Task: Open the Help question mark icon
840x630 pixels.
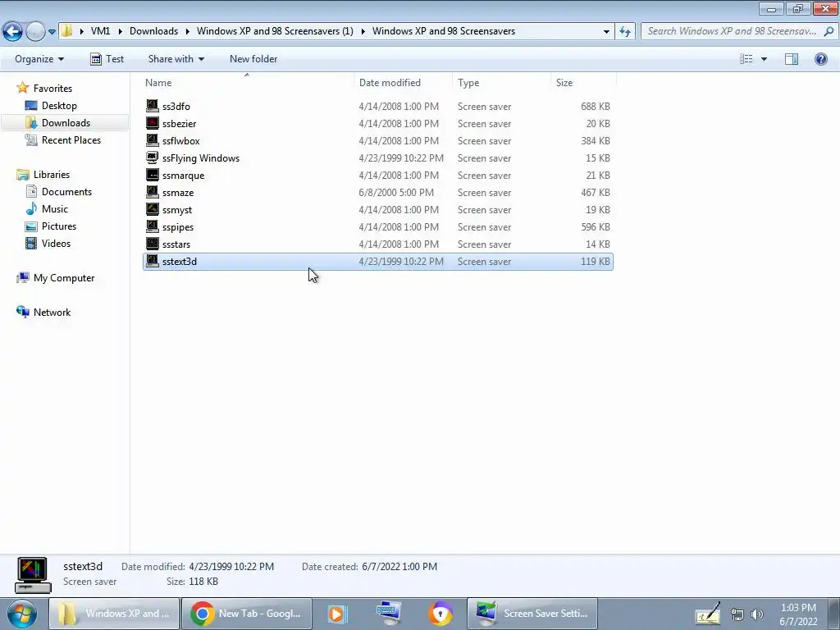Action: point(820,59)
